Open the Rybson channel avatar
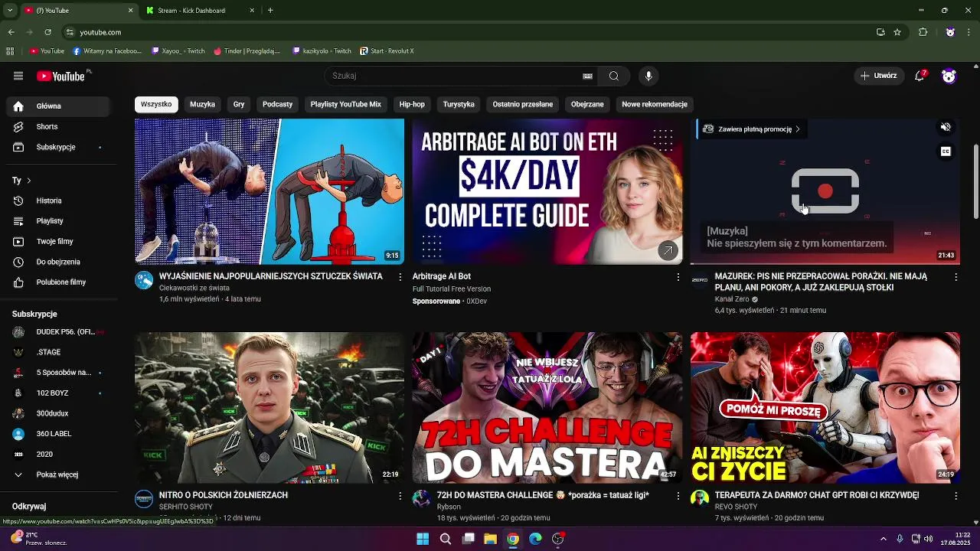 coord(422,499)
